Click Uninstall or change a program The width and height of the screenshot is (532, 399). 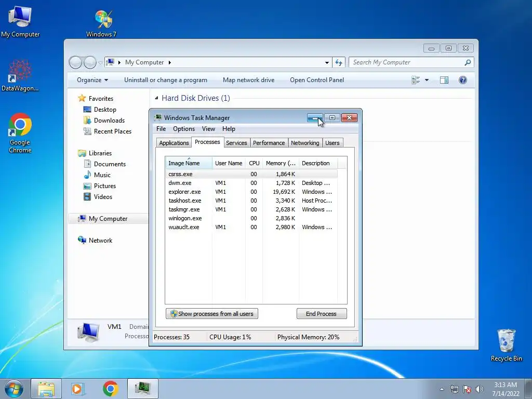[166, 80]
